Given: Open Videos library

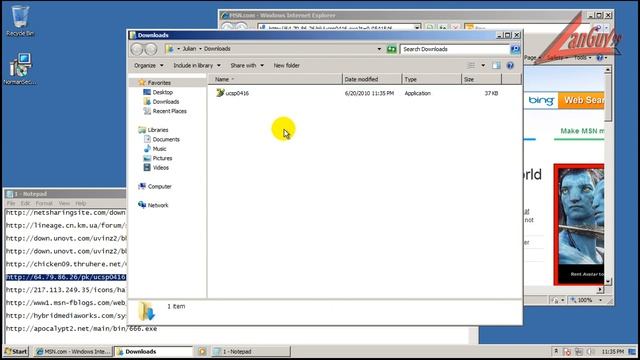Looking at the screenshot, I should (160, 167).
